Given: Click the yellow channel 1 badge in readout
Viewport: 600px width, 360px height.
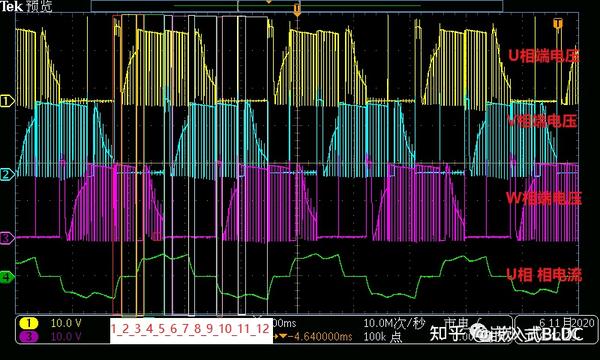Looking at the screenshot, I should click(x=29, y=323).
